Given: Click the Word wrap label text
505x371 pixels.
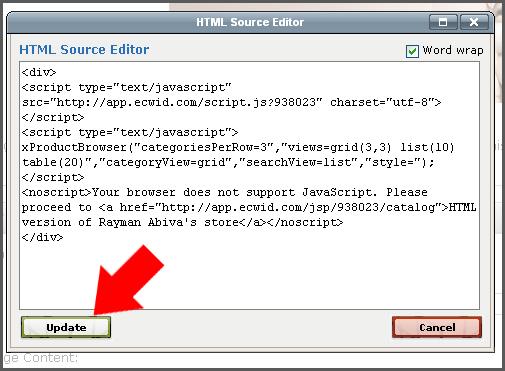Looking at the screenshot, I should click(453, 50).
